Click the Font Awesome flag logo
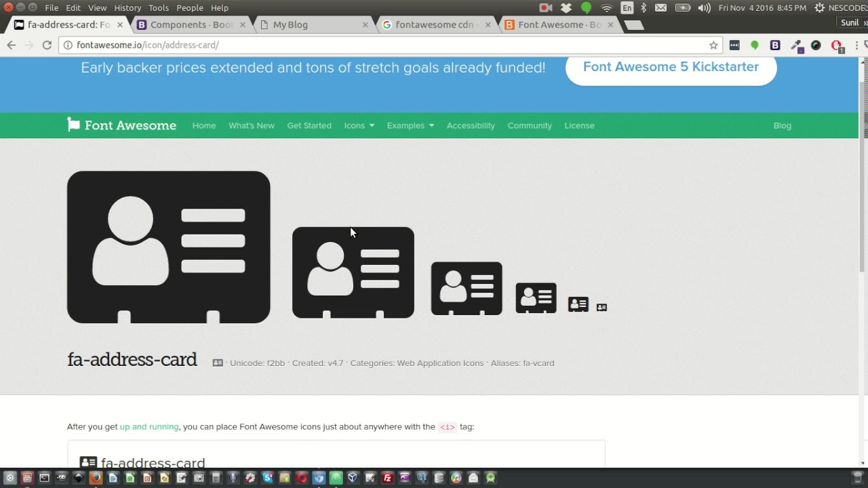 [x=121, y=125]
